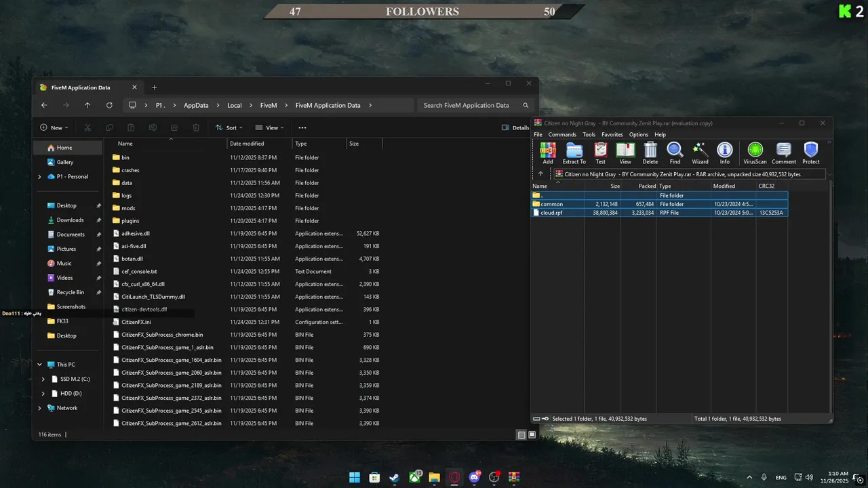This screenshot has height=488, width=868.
Task: Click the Info icon in WinRAR
Action: 725,152
